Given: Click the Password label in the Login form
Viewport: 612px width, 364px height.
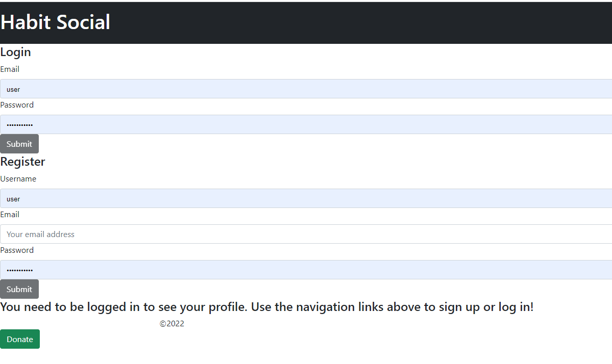Looking at the screenshot, I should pos(17,105).
